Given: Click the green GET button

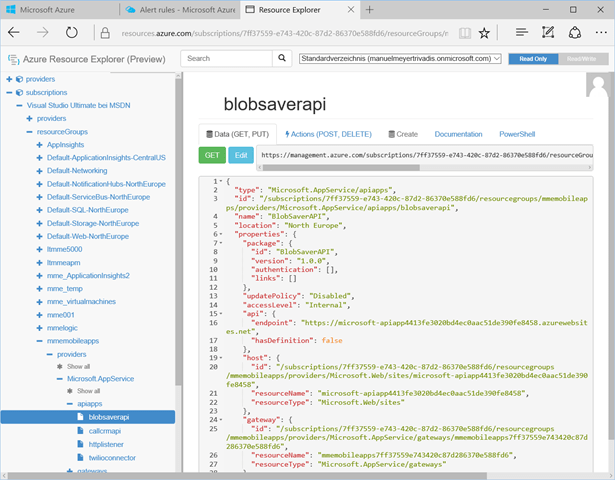Looking at the screenshot, I should coord(212,155).
